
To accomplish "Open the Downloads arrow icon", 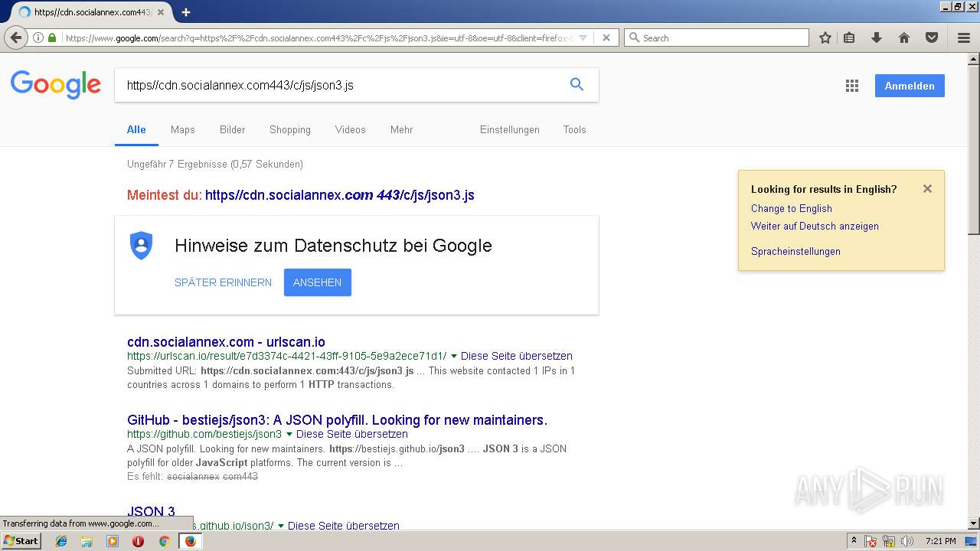I will tap(877, 37).
